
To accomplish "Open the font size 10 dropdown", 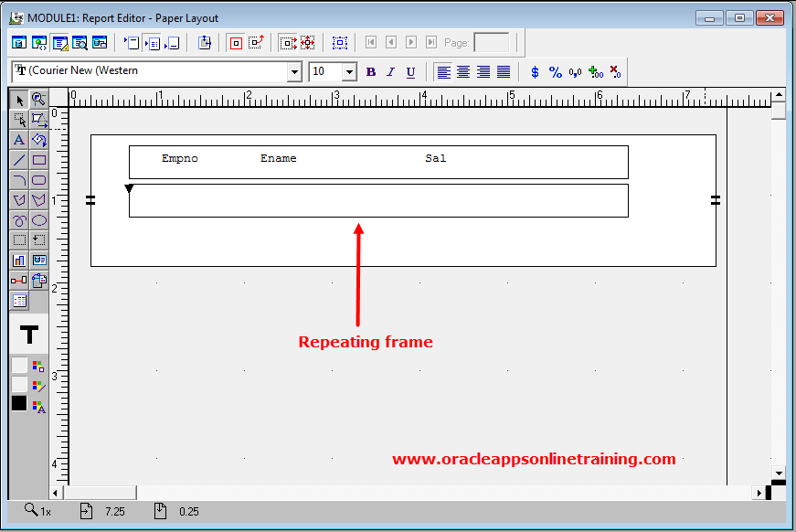I will coord(349,72).
